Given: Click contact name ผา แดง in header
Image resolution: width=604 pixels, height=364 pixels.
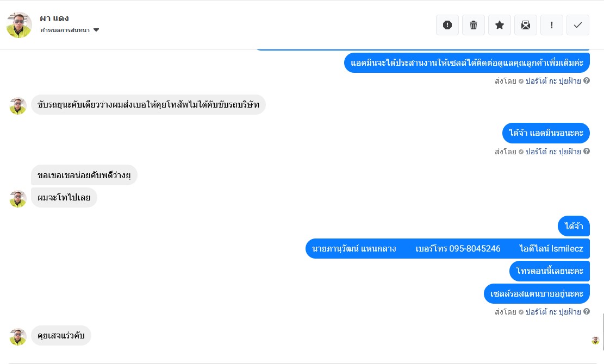Looking at the screenshot, I should click(x=54, y=18).
